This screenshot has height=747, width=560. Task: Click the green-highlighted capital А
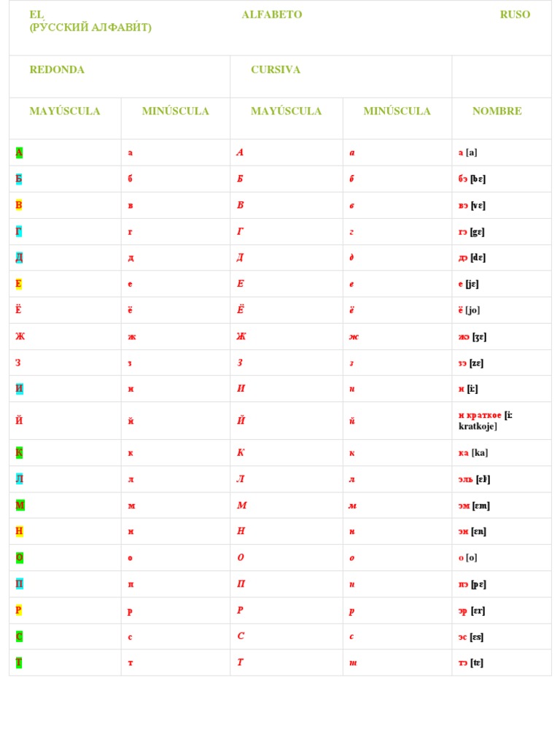[19, 152]
